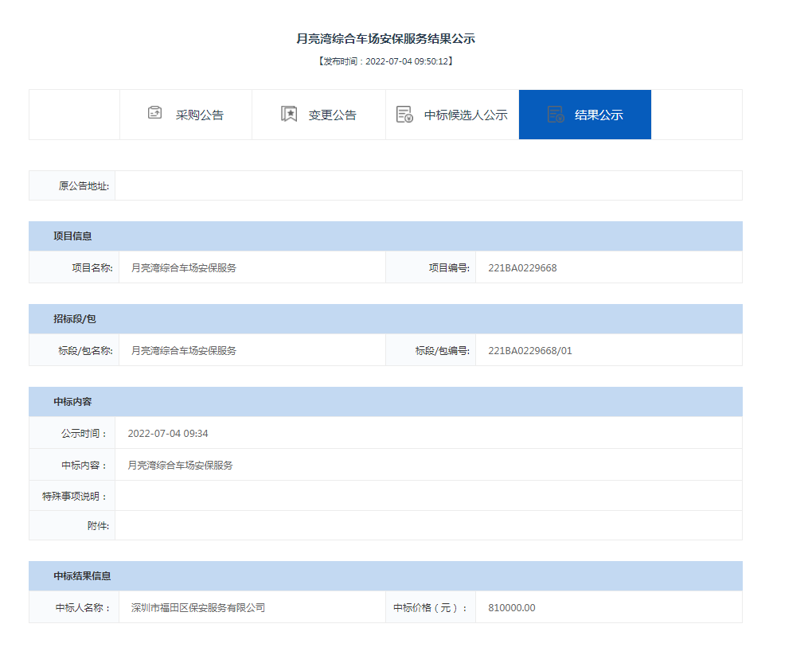Click the empty 特殊事项说明 value cell

coord(428,496)
